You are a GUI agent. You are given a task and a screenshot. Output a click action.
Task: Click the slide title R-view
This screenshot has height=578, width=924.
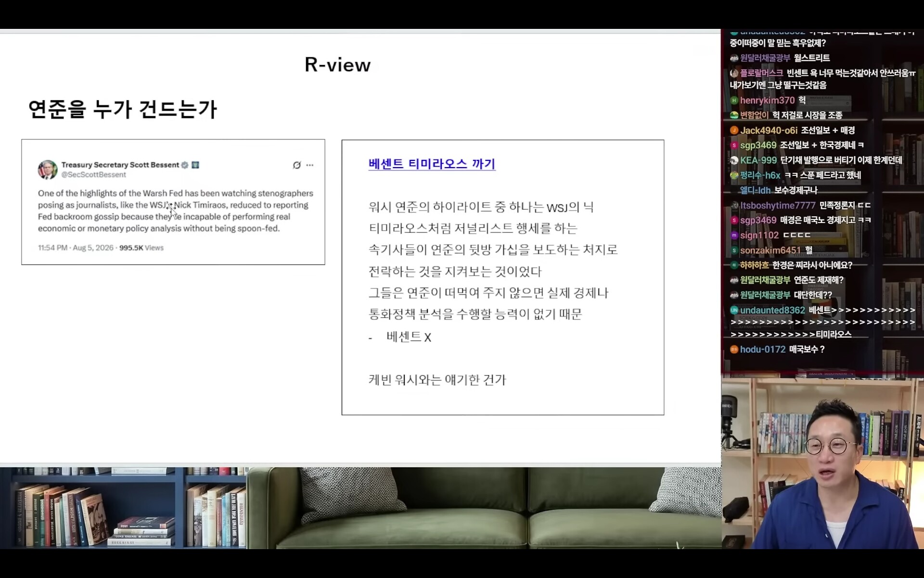[337, 65]
